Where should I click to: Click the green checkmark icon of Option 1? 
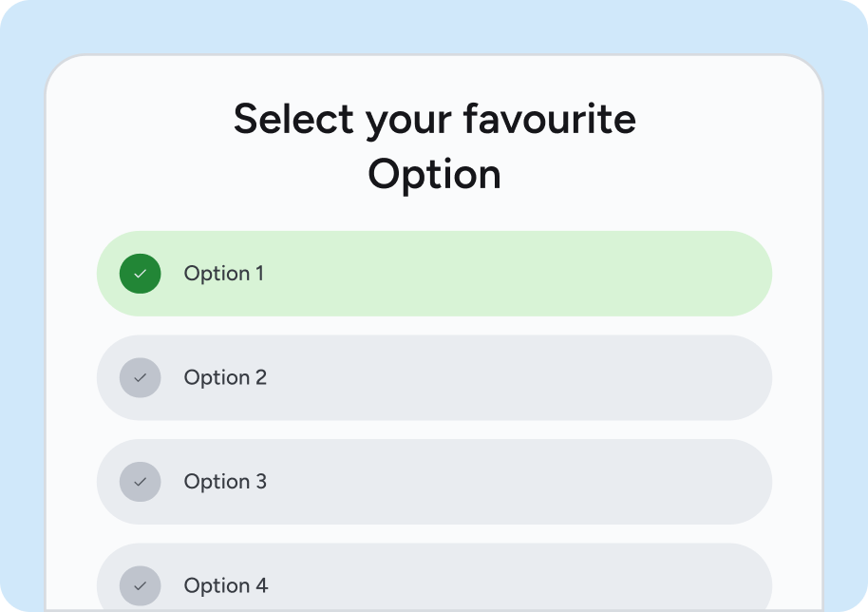[140, 274]
